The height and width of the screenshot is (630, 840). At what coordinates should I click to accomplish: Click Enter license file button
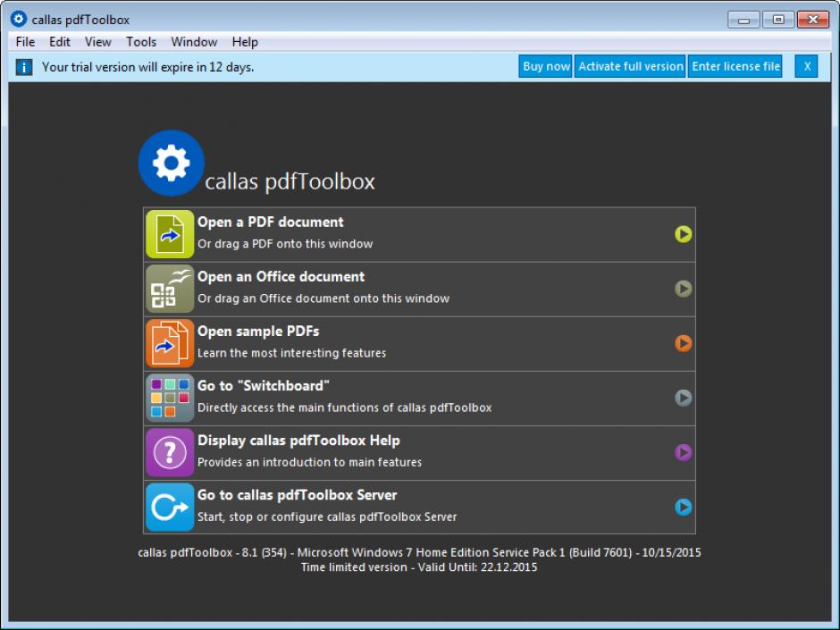(x=735, y=66)
